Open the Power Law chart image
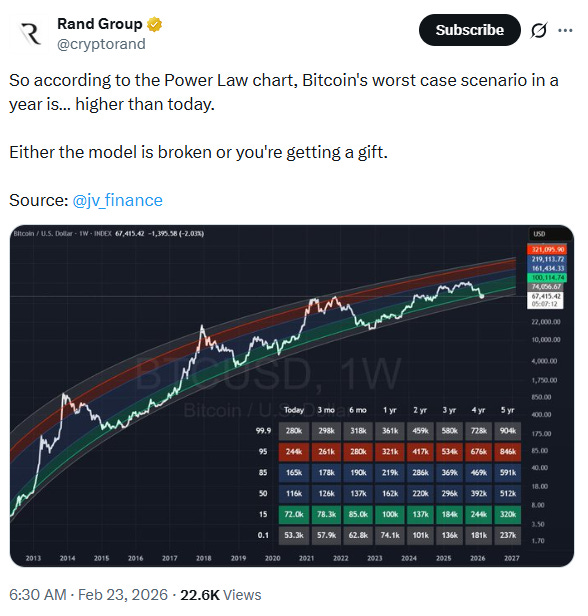This screenshot has height=616, width=588. click(292, 396)
